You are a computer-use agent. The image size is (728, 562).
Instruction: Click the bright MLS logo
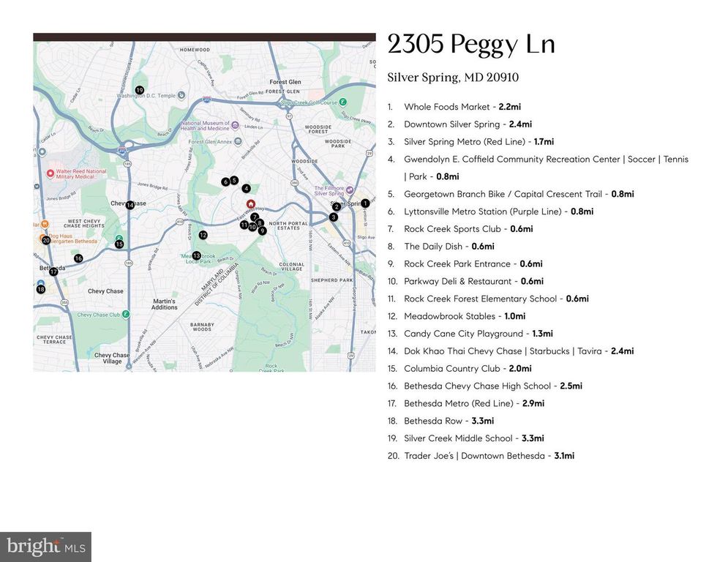point(45,547)
